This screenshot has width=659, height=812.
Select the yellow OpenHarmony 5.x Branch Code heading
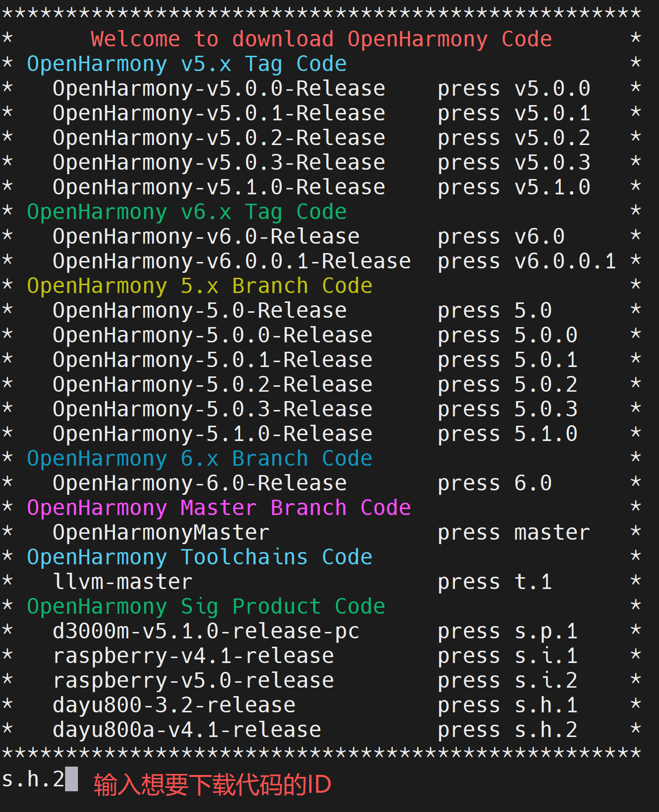click(x=199, y=286)
